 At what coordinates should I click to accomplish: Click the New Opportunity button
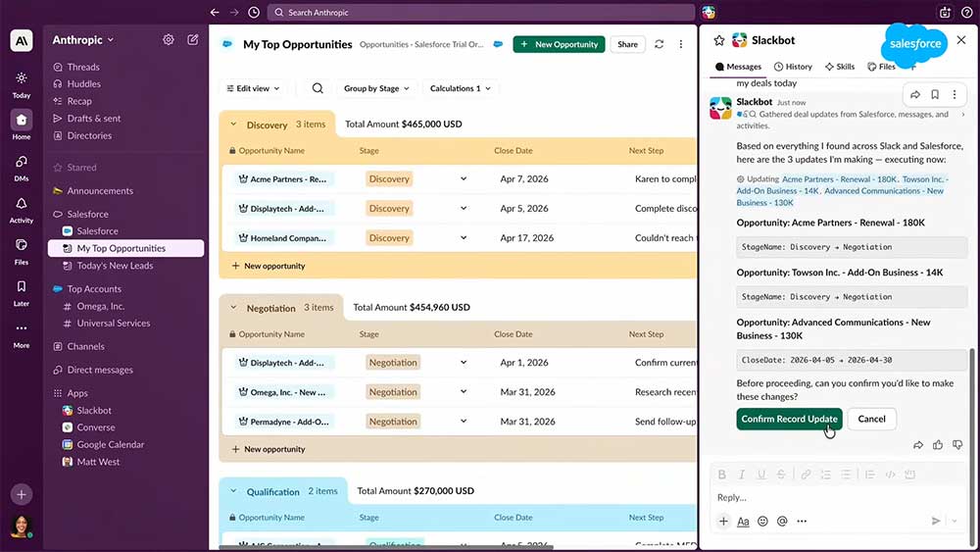pyautogui.click(x=558, y=44)
